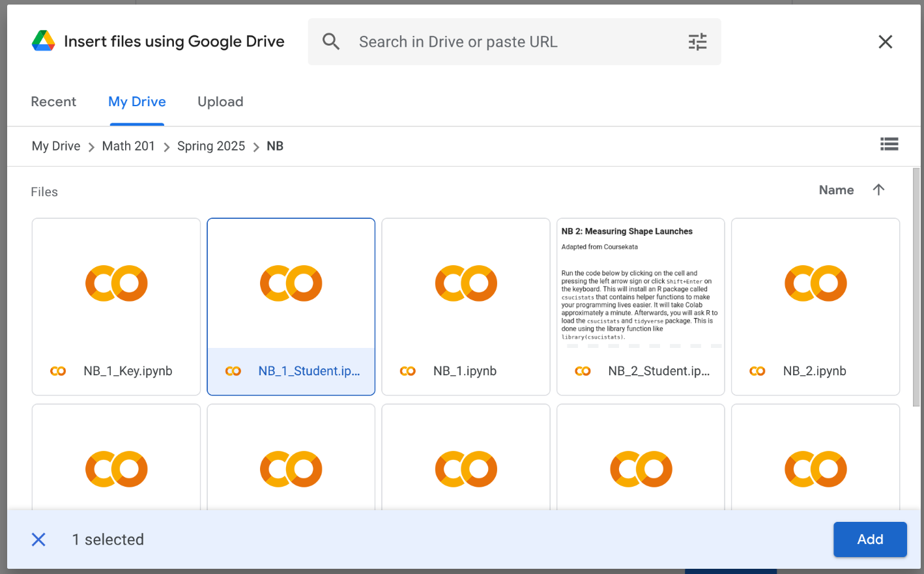
Task: Click the Google Drive logo
Action: [x=44, y=41]
